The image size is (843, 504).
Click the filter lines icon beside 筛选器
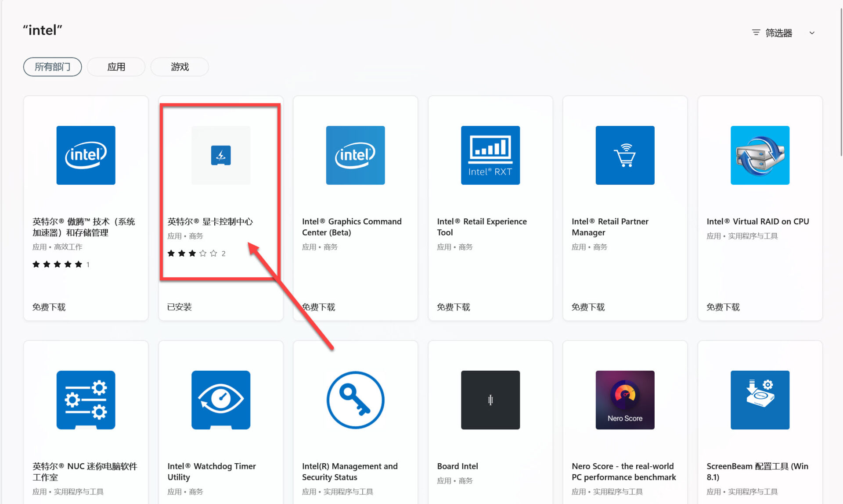coord(756,32)
